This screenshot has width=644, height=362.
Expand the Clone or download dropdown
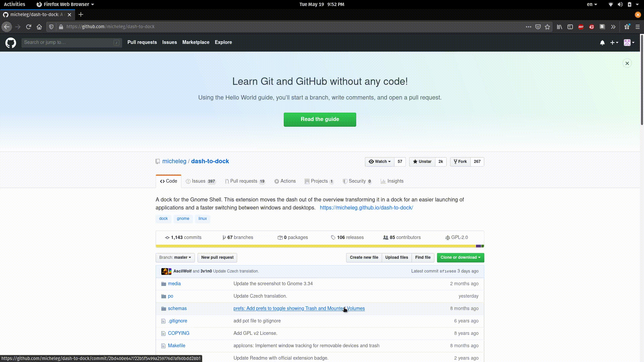click(x=461, y=257)
